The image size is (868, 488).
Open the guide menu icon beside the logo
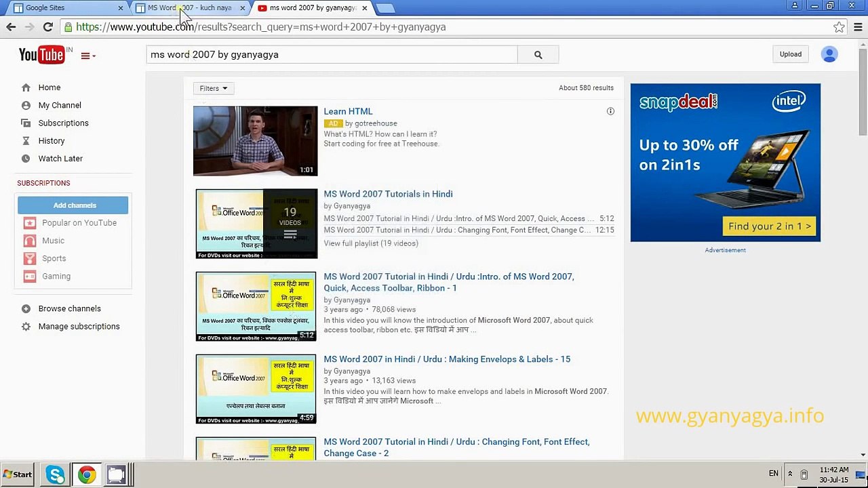pos(87,56)
